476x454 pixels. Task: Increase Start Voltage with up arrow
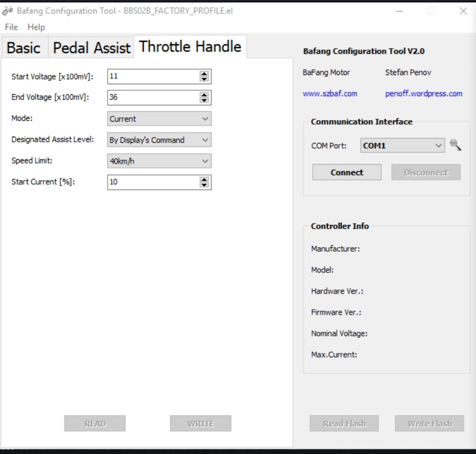204,74
